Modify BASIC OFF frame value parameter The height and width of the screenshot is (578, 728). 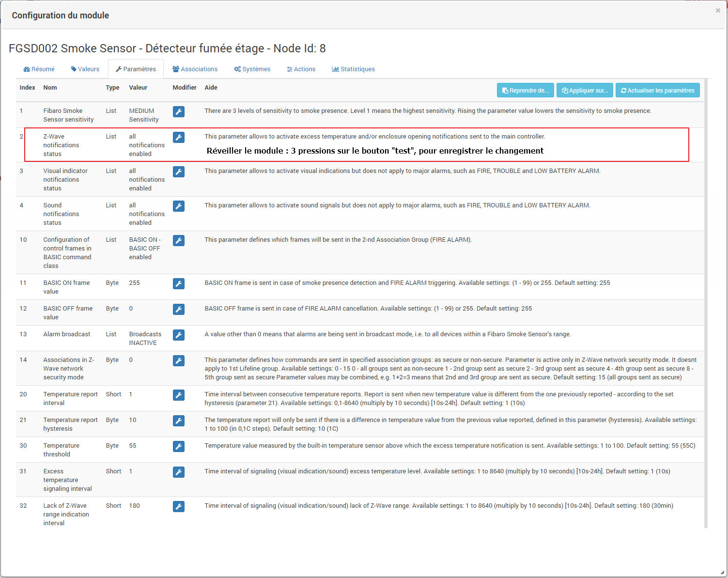[179, 310]
